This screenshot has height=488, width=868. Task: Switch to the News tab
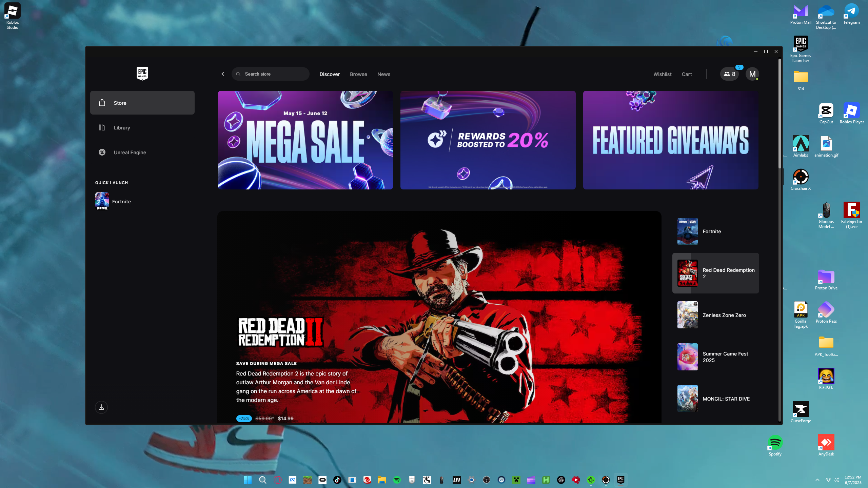pos(383,74)
